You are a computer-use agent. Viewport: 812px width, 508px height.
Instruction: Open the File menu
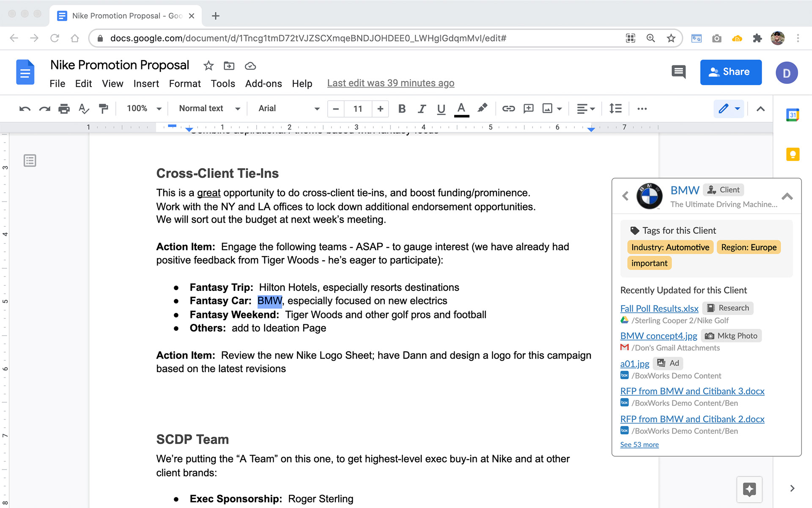(x=57, y=83)
